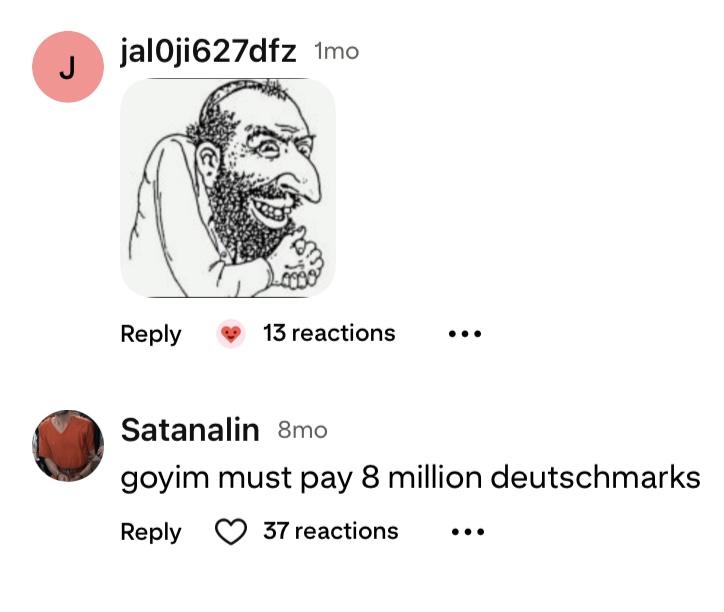View the list of 13 reactions
Screen dimensions: 724x612
(329, 333)
